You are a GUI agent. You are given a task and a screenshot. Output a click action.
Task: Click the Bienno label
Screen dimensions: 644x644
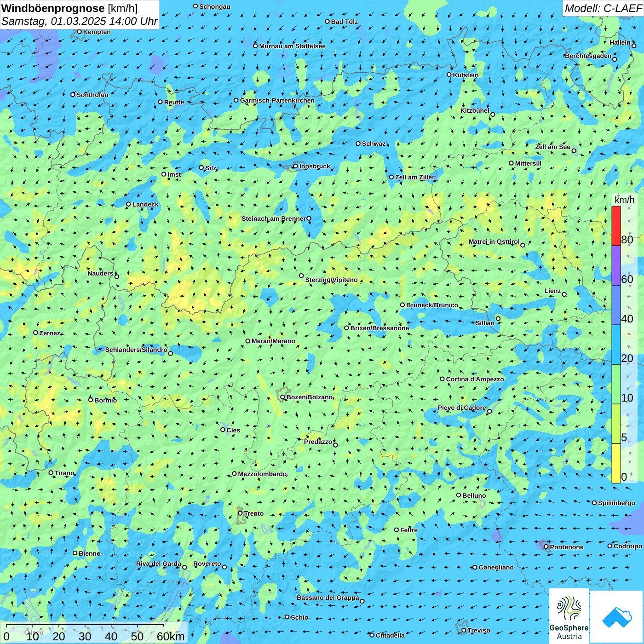point(89,553)
